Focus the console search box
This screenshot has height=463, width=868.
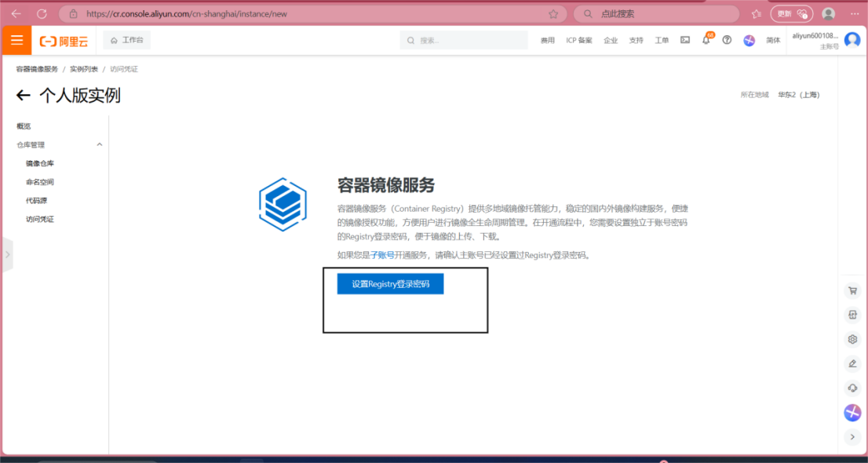tap(463, 40)
